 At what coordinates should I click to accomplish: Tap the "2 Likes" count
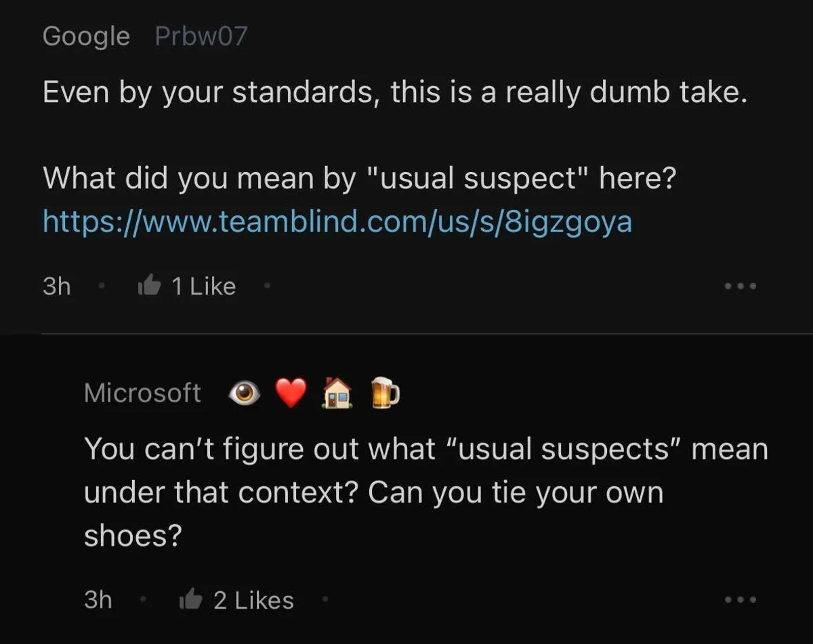253,600
